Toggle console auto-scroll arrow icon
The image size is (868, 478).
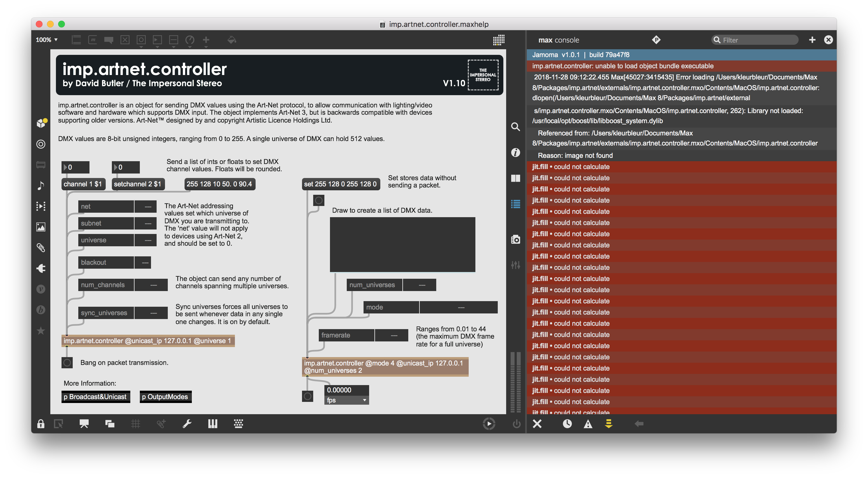[608, 424]
